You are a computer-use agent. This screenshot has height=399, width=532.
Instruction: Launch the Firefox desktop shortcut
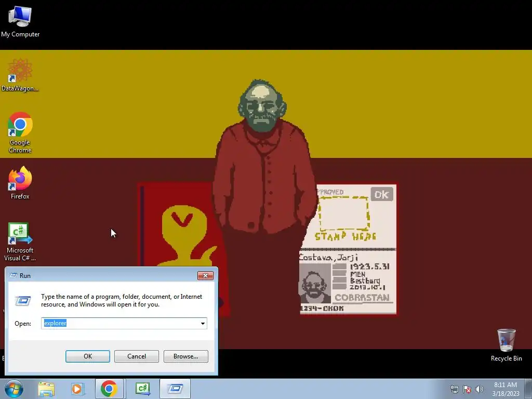(20, 183)
